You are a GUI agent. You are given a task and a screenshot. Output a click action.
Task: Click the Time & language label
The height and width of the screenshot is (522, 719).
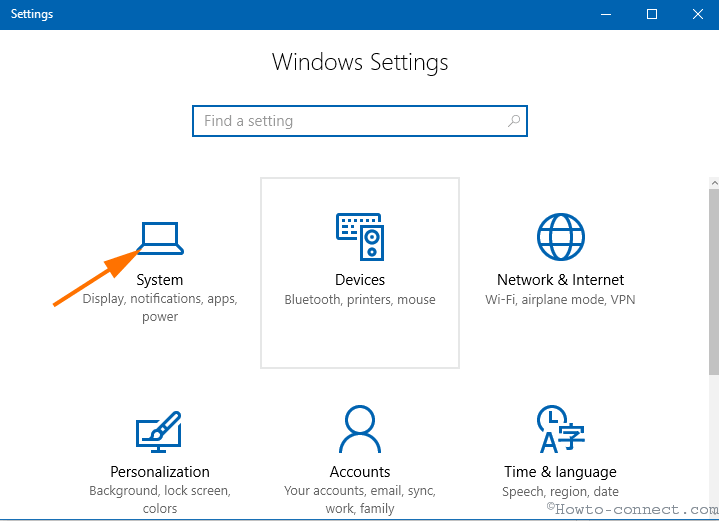pos(560,472)
